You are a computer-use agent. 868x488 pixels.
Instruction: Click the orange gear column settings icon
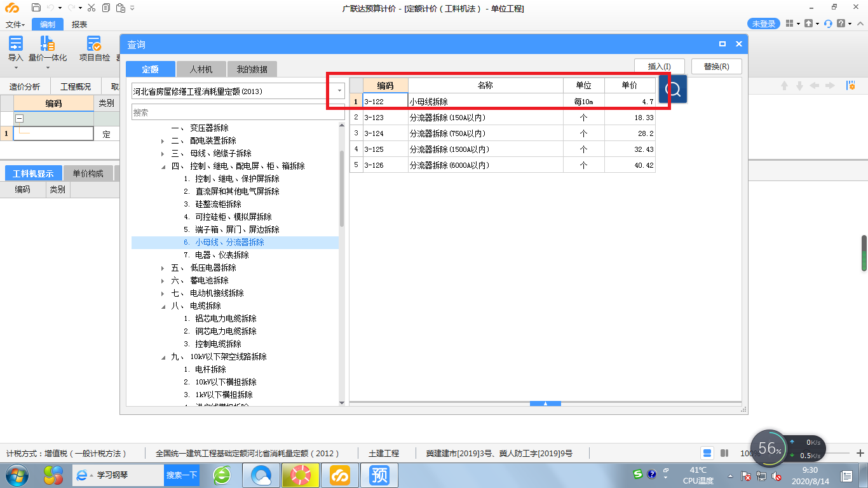coord(850,86)
